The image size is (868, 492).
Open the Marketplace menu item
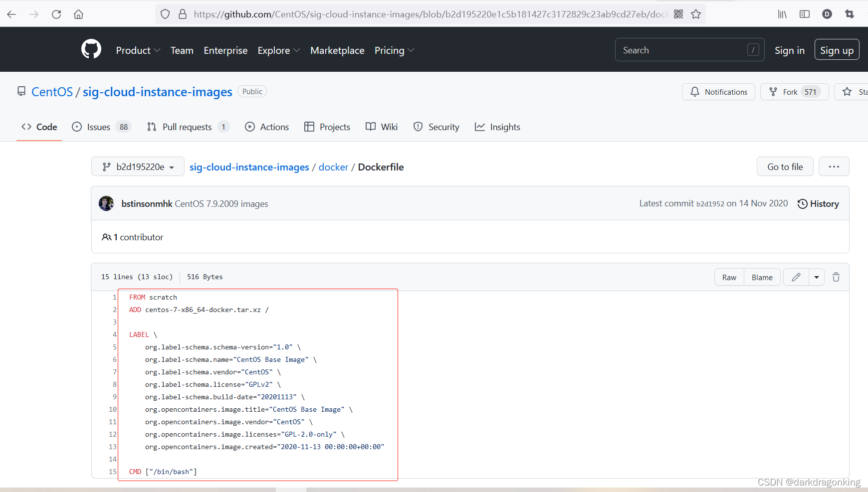tap(337, 50)
